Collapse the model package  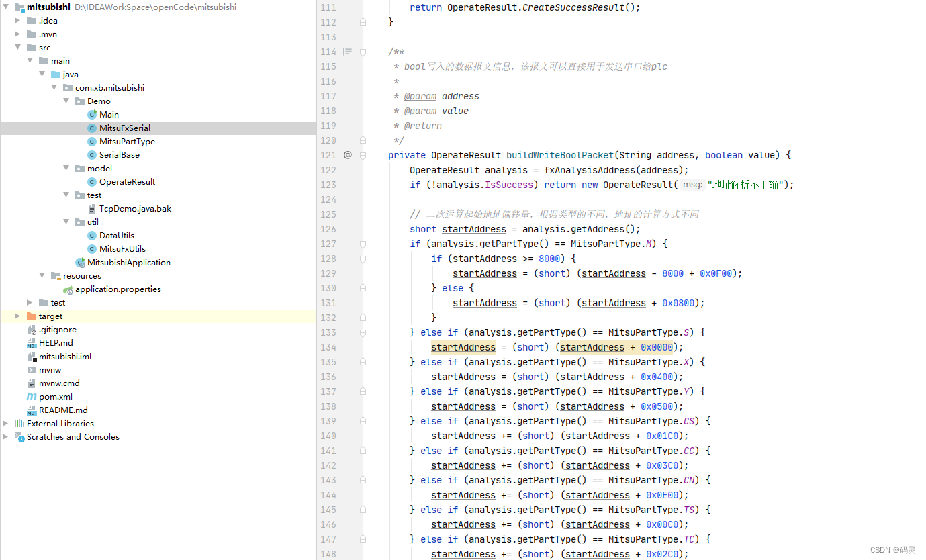tap(66, 169)
